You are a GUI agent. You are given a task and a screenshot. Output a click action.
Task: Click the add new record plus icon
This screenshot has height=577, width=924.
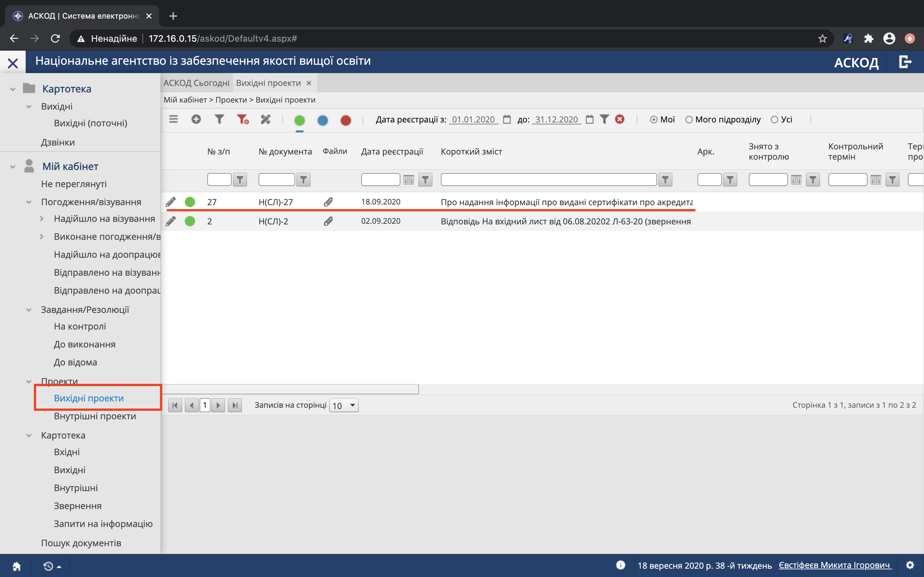[196, 120]
